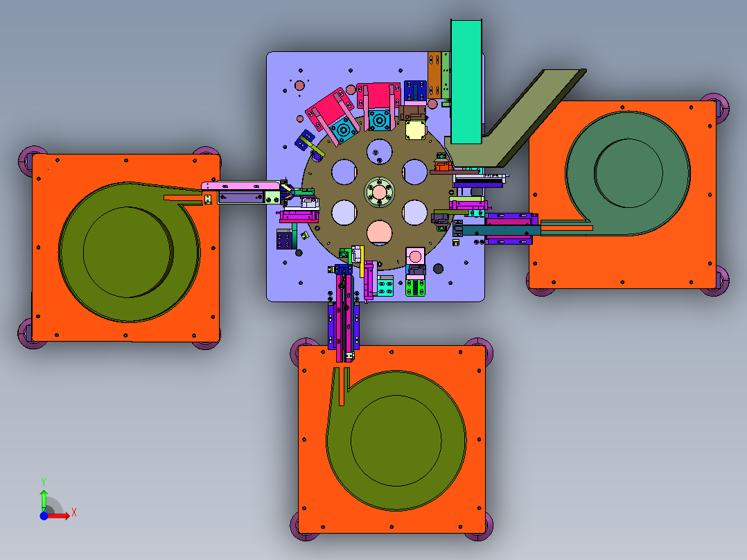Select the tall bright green block at top
Viewport: 747px width, 560px height.
(466, 82)
